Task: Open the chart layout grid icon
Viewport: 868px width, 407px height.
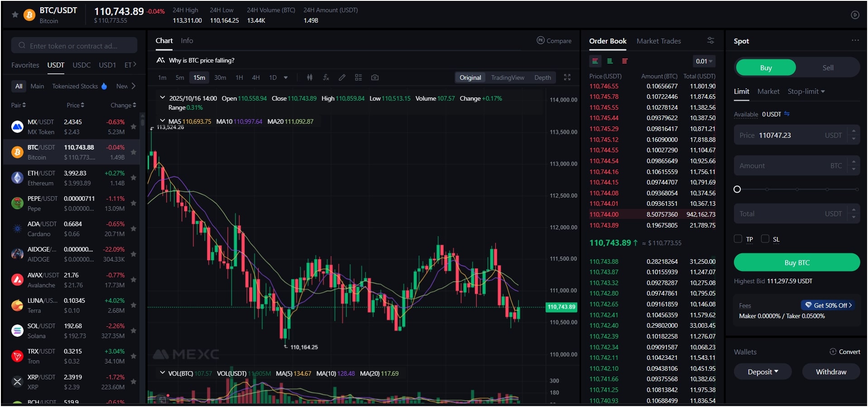Action: (x=358, y=78)
